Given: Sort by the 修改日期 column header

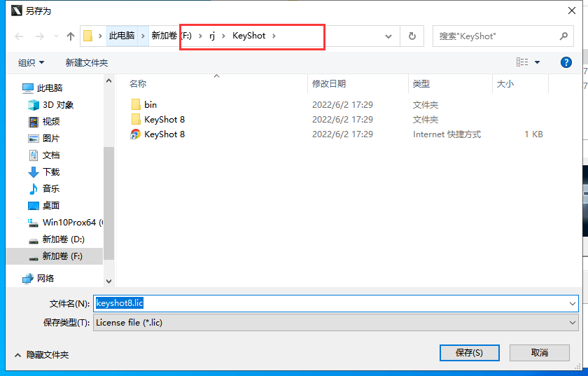Looking at the screenshot, I should coord(329,84).
